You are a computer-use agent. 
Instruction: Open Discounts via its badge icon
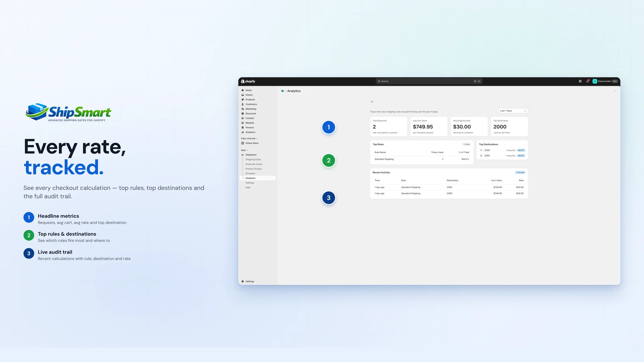coord(243,114)
